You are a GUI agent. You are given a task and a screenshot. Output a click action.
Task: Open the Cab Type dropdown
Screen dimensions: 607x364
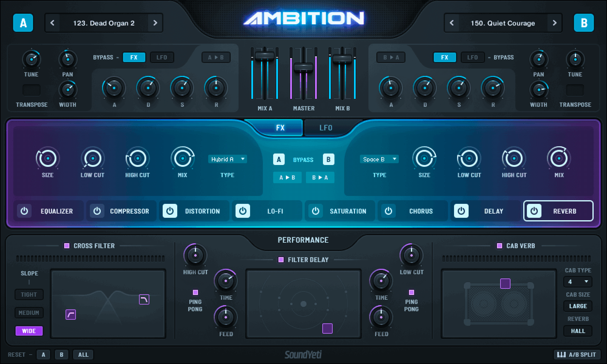point(578,282)
